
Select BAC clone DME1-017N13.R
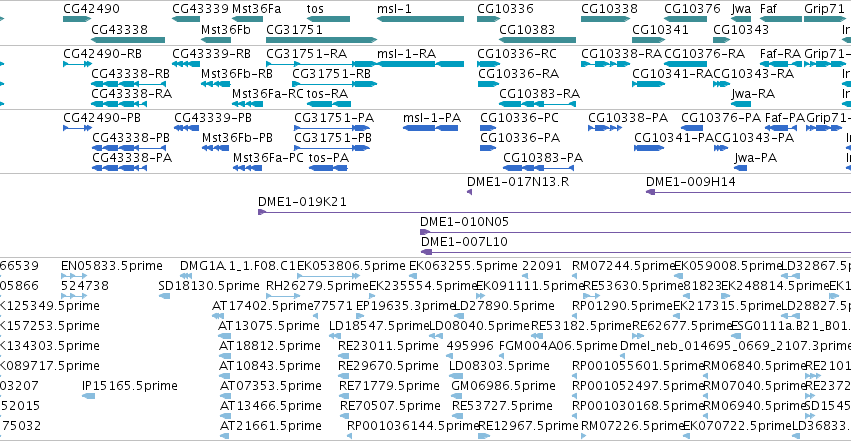[518, 182]
